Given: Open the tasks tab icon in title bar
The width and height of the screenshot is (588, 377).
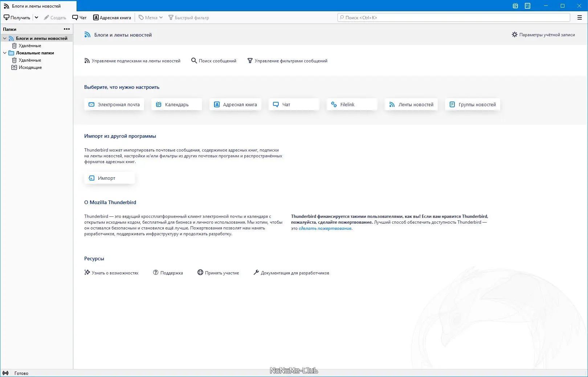Looking at the screenshot, I should coord(528,6).
